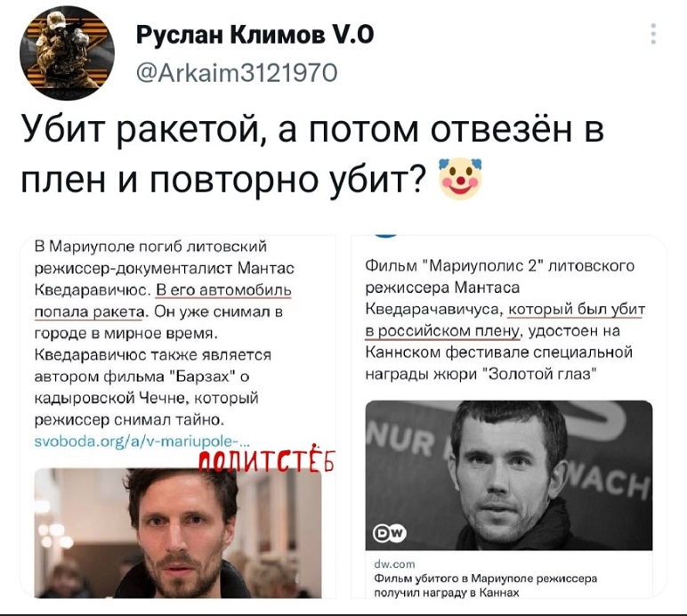Click tweet text Убит ракетой, а потом

[x=220, y=130]
